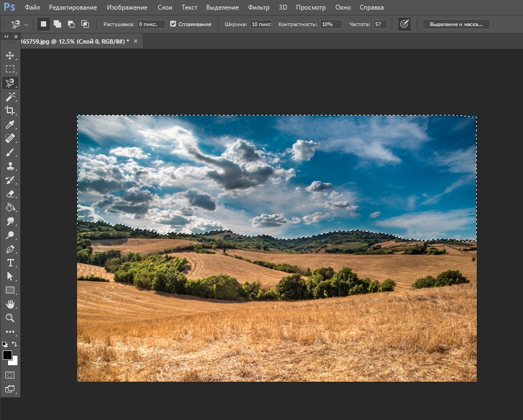Enable Quick Mask mode

pos(10,375)
